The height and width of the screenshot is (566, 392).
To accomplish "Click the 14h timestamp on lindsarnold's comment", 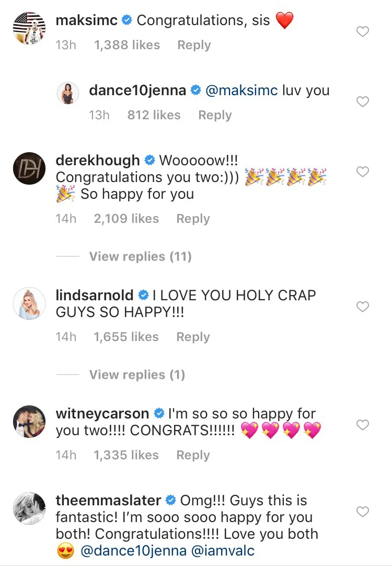I will pos(65,337).
